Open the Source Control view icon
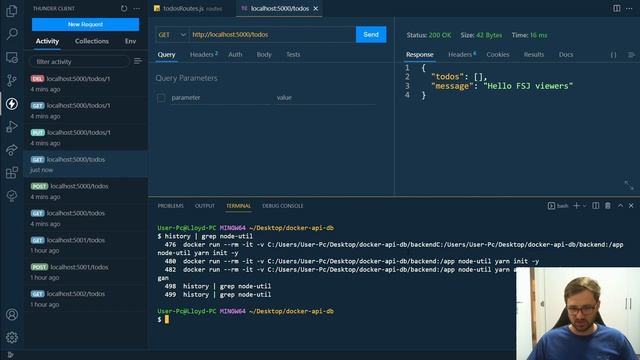Screen dimensions: 640x360 click(12, 80)
